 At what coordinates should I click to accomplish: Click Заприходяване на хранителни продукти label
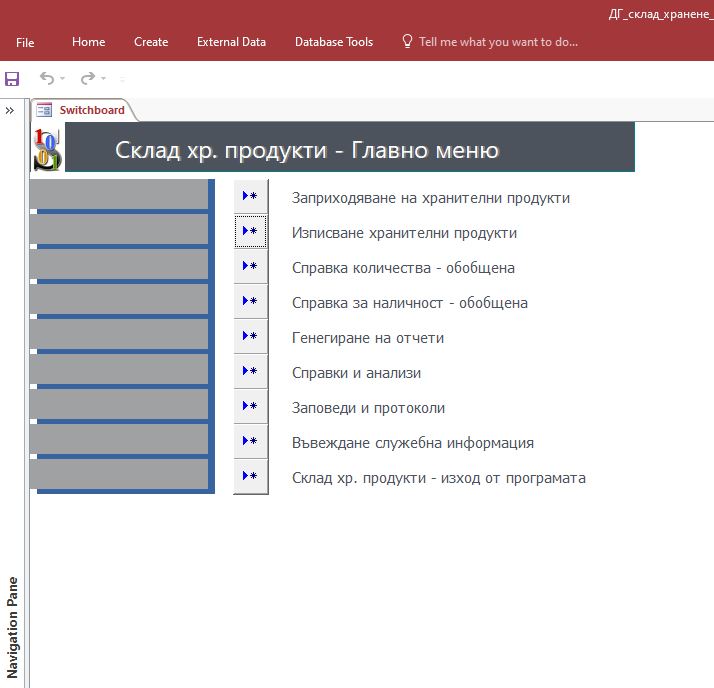[x=431, y=199]
